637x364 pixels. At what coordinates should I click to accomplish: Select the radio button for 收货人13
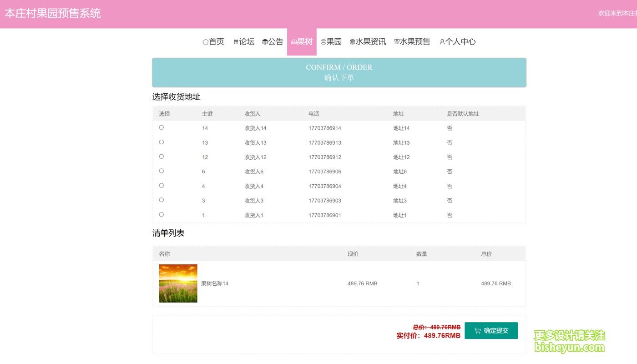(x=162, y=142)
